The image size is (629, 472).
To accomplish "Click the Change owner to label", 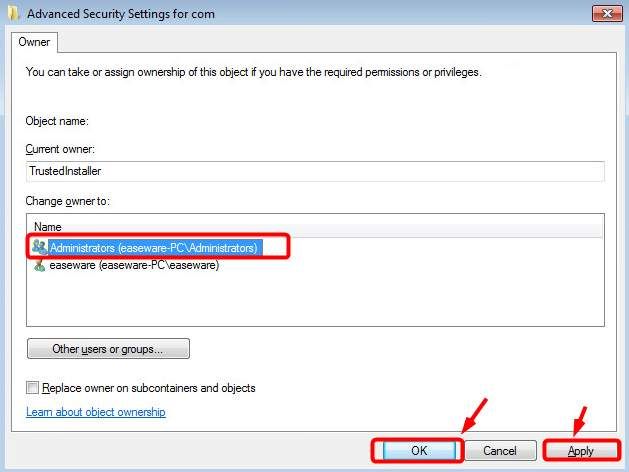I will (68, 201).
